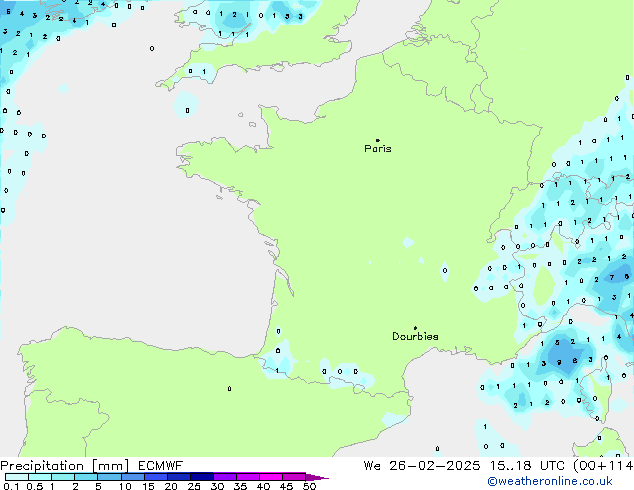Click the 'Precipitation [mm]' title text
The image size is (634, 490).
[x=65, y=466]
